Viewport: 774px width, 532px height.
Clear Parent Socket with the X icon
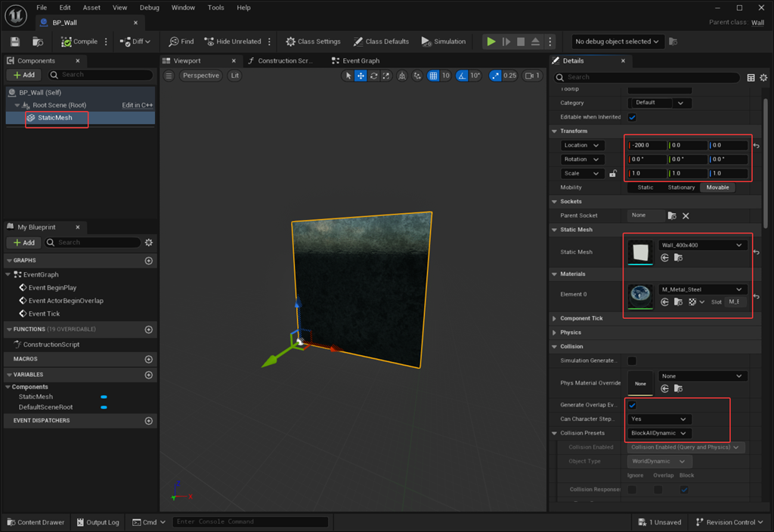(x=686, y=216)
